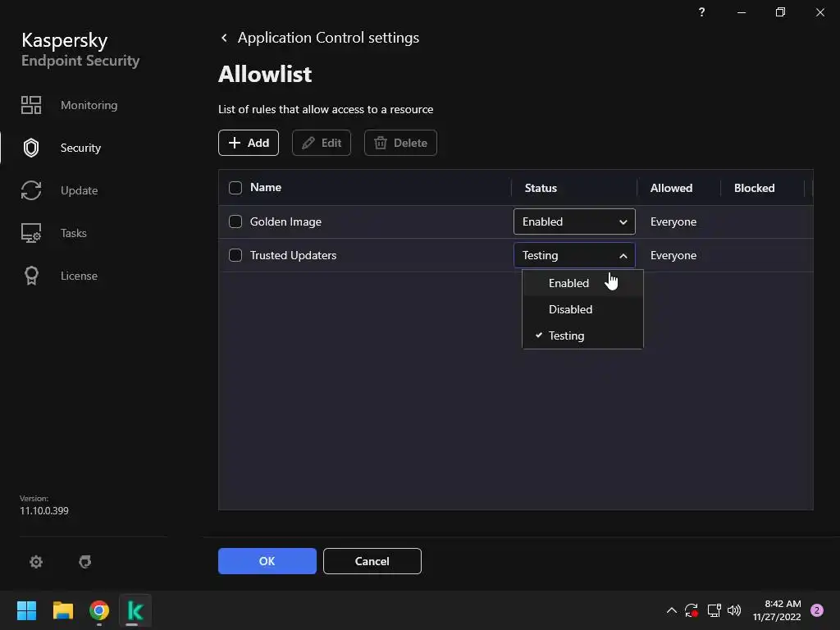This screenshot has height=630, width=840.
Task: Confirm with the OK button
Action: [267, 561]
